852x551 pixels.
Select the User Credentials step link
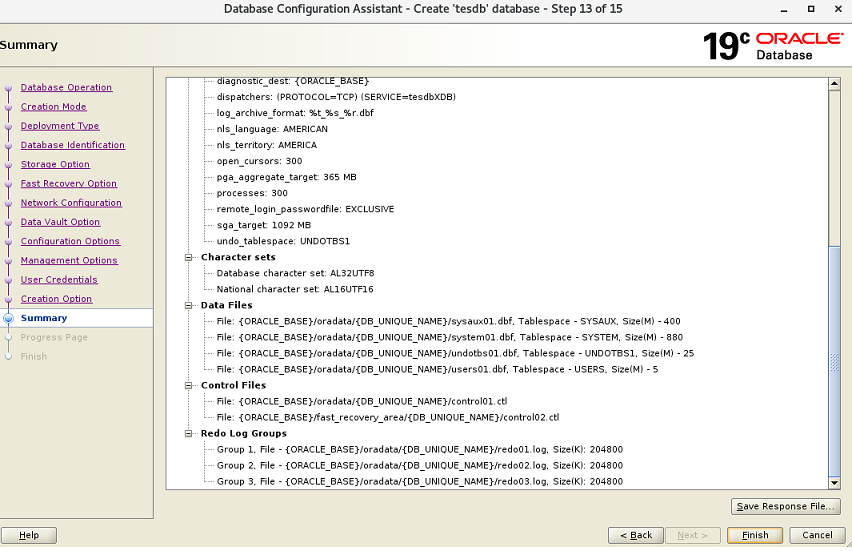click(x=59, y=280)
